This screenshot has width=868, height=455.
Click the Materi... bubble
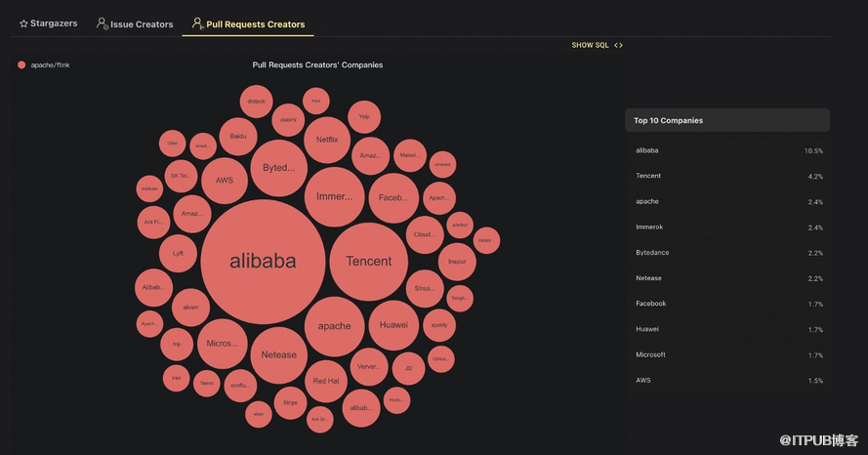coord(410,155)
